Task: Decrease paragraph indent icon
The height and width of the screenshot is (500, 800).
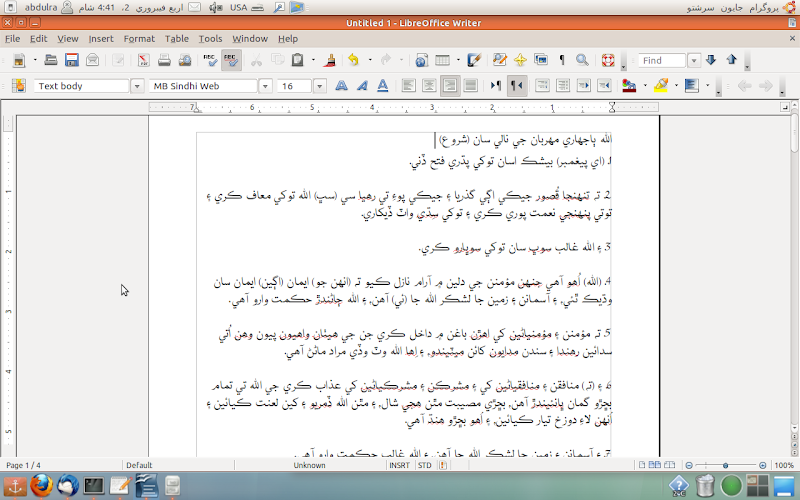Action: pyautogui.click(x=584, y=86)
